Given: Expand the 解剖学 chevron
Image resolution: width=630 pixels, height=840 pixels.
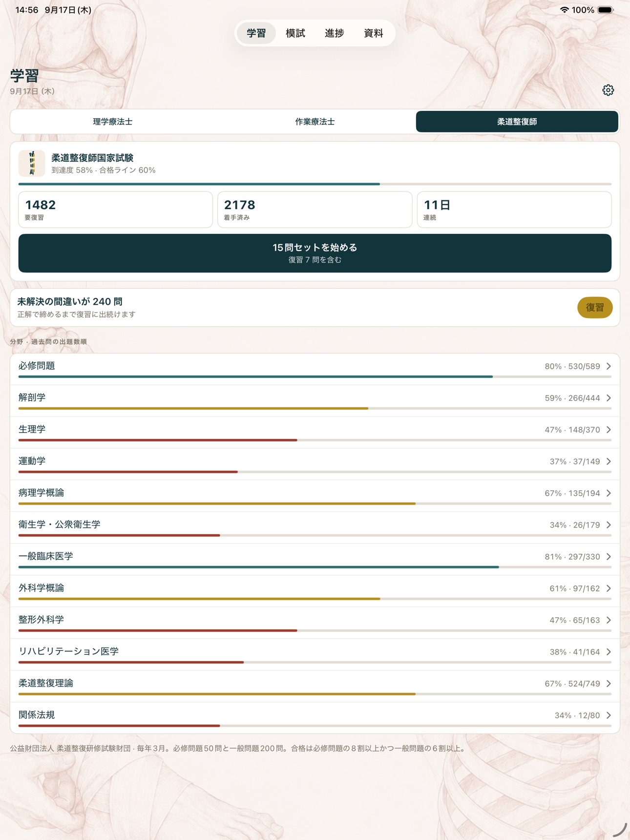Looking at the screenshot, I should click(x=609, y=398).
